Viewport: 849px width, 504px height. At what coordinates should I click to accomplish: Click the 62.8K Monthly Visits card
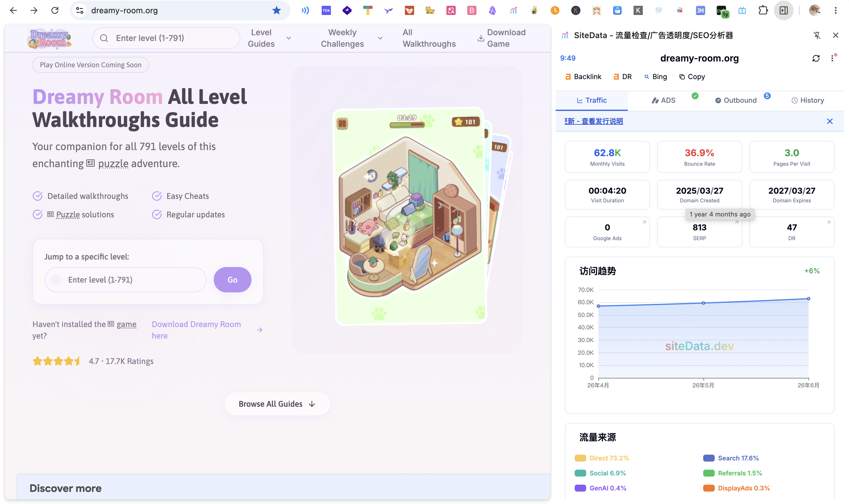[607, 157]
